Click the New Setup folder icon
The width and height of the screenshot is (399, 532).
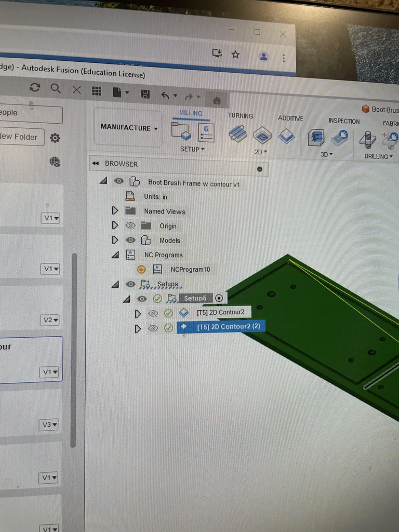[x=181, y=131]
